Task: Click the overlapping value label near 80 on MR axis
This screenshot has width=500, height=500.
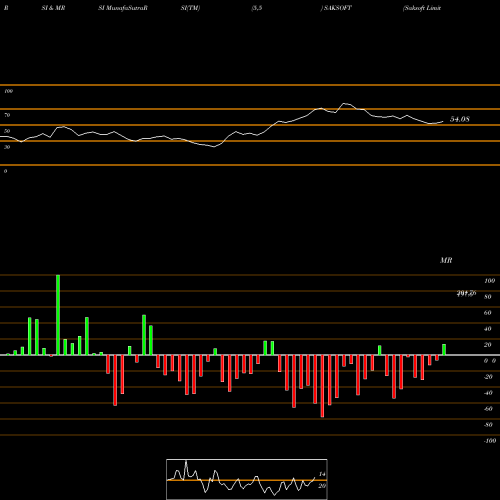Action: point(466,293)
